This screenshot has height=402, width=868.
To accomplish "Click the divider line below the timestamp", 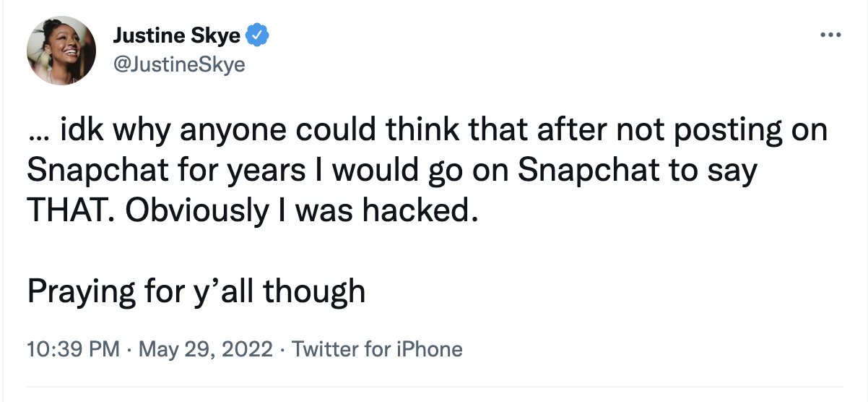I will (x=433, y=388).
